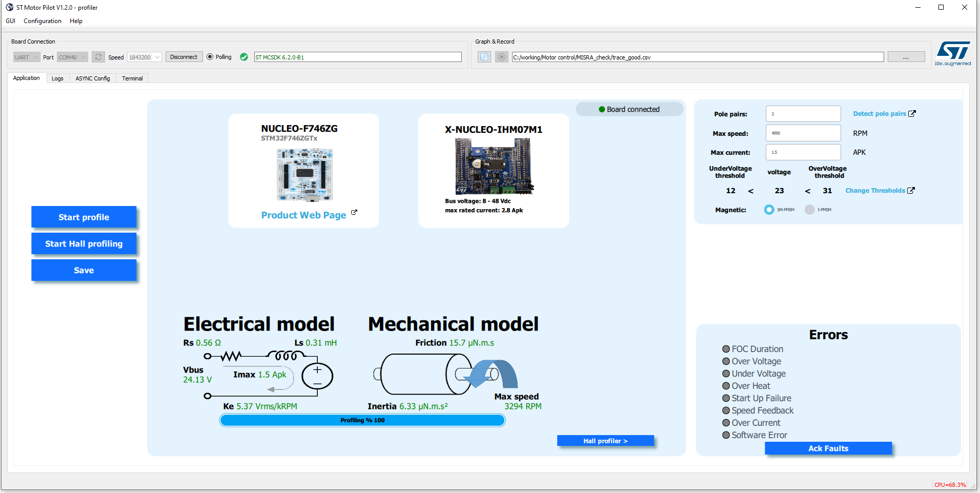Click the Start profile button
Image resolution: width=980 pixels, height=493 pixels.
(x=84, y=217)
